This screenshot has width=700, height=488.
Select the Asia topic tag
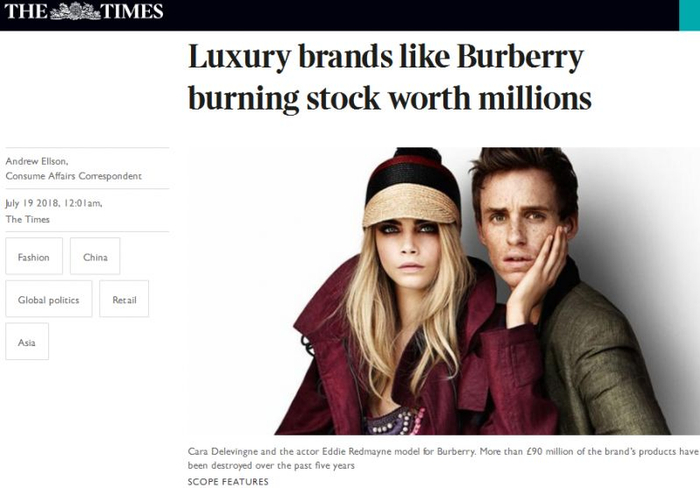27,342
